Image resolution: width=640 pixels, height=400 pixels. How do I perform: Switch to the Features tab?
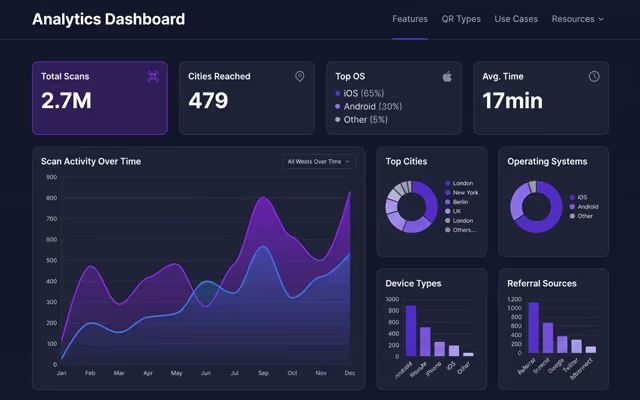(410, 19)
